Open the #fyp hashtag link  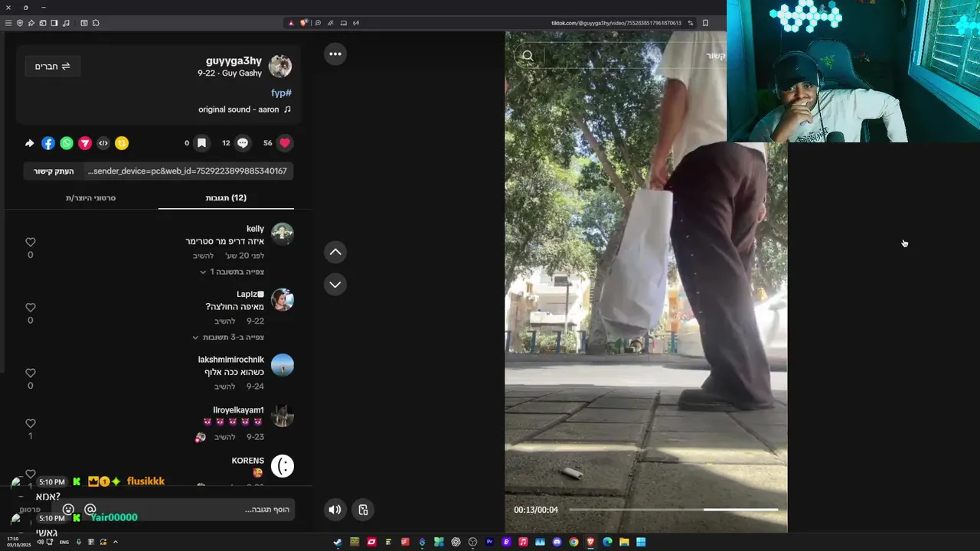point(281,93)
